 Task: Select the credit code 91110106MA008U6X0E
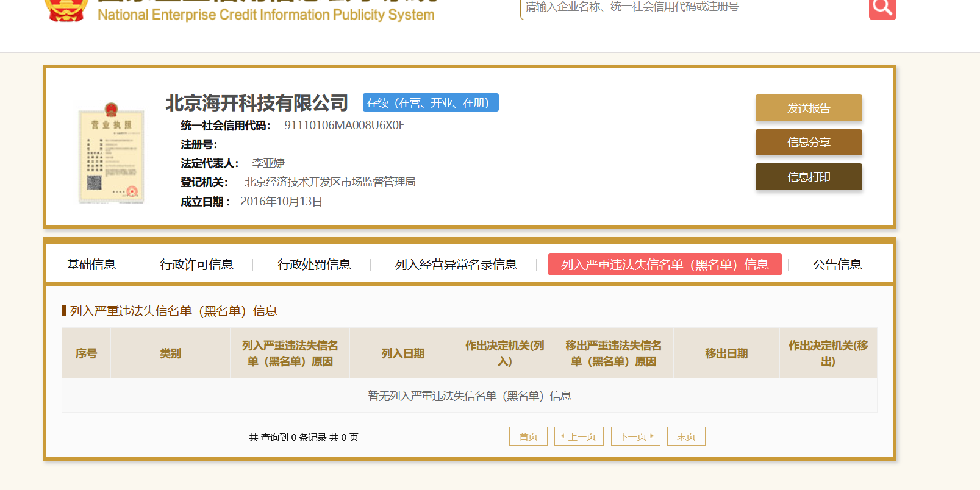[x=345, y=126]
